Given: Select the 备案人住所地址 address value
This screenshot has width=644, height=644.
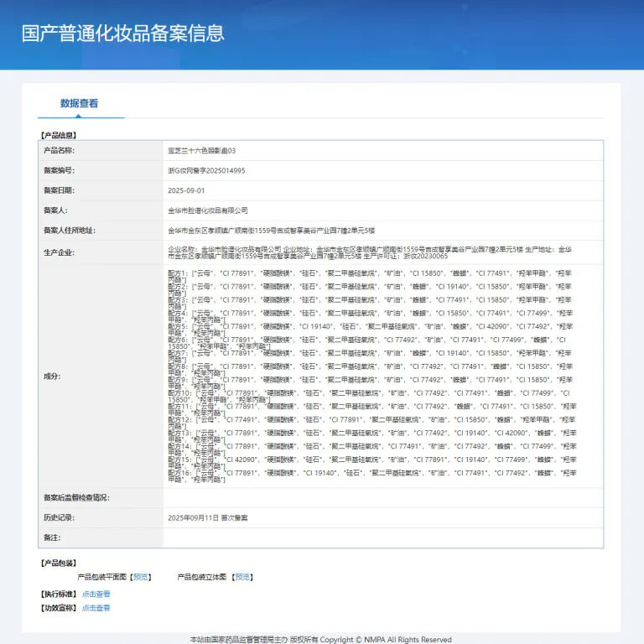Looking at the screenshot, I should [x=271, y=231].
